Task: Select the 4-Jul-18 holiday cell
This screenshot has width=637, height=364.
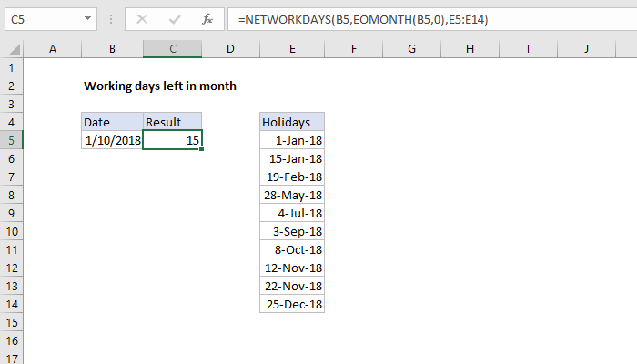Action: [292, 213]
